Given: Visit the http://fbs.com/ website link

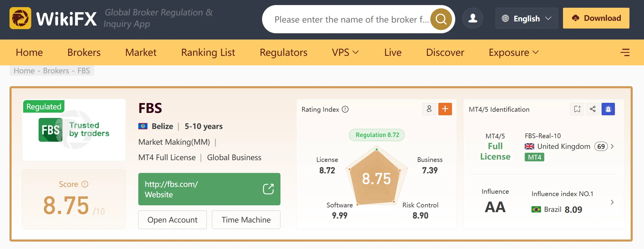Looking at the screenshot, I should pyautogui.click(x=209, y=189).
